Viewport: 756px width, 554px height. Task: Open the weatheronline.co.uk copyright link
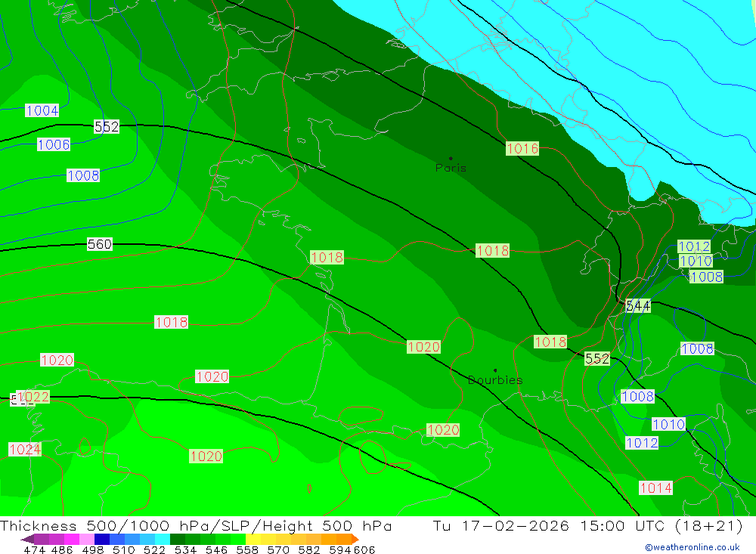click(692, 547)
